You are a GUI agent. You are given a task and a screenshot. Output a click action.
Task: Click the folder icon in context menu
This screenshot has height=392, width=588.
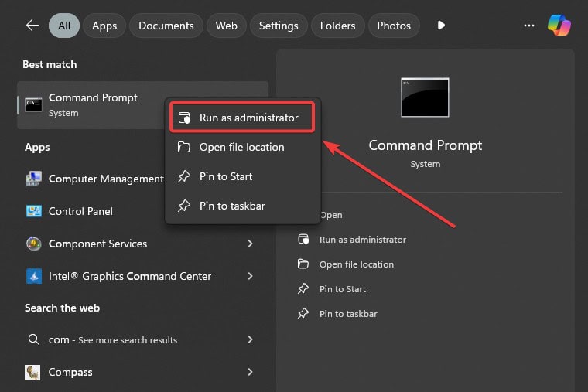click(184, 147)
